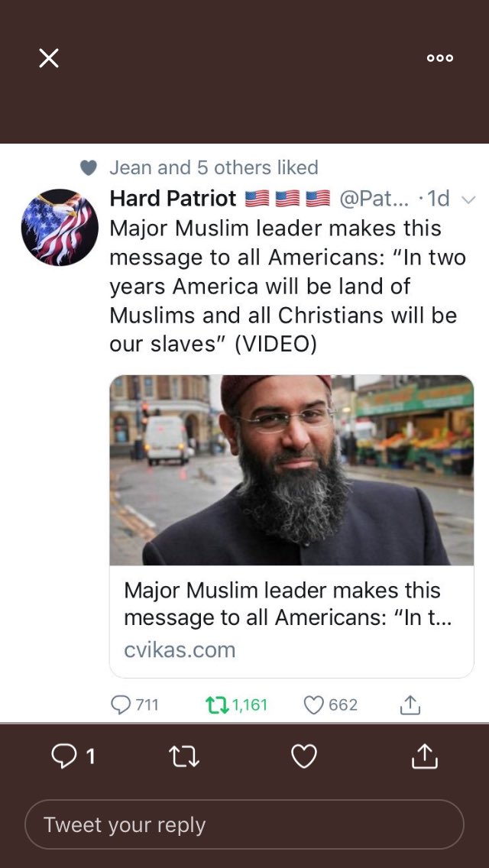Tap the bottom bar reply icon with 1
The image size is (489, 868).
click(73, 756)
